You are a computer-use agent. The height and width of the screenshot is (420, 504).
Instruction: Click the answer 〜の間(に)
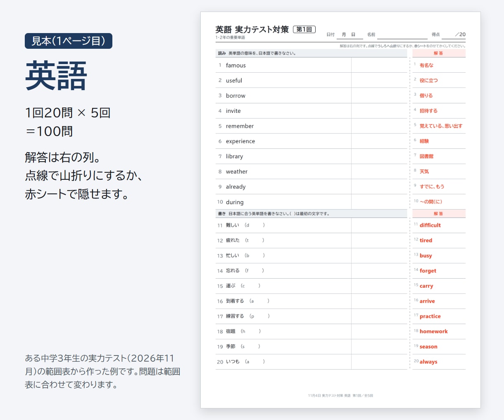(x=431, y=202)
